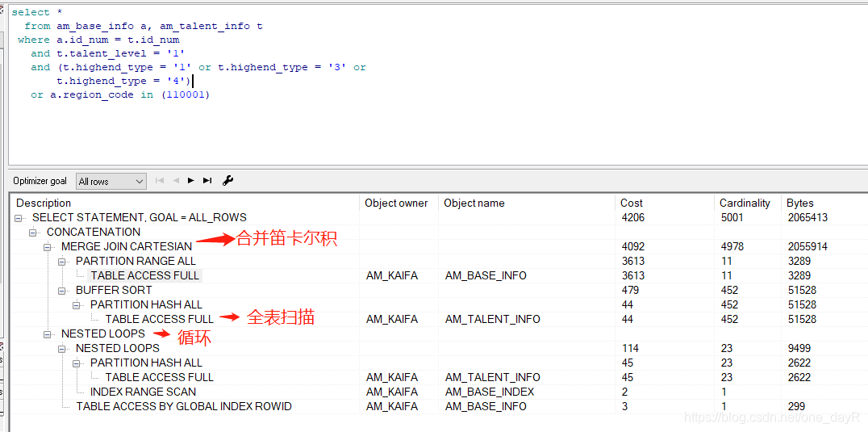868x432 pixels.
Task: Collapse the NESTED LOOPS node with cost 114
Action: (63, 348)
